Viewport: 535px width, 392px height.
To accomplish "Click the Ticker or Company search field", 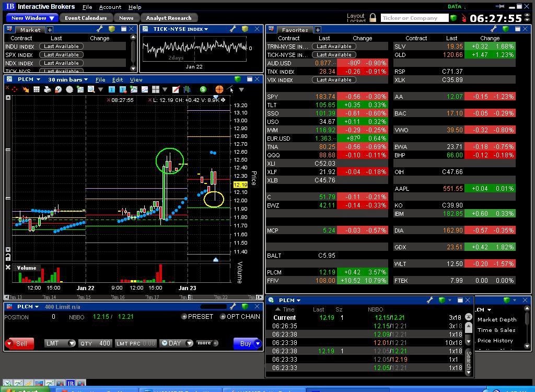I will (414, 18).
